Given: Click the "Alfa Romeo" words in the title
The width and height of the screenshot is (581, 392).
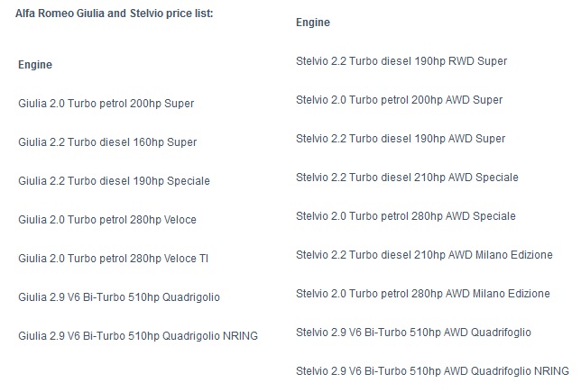Looking at the screenshot, I should (44, 14).
